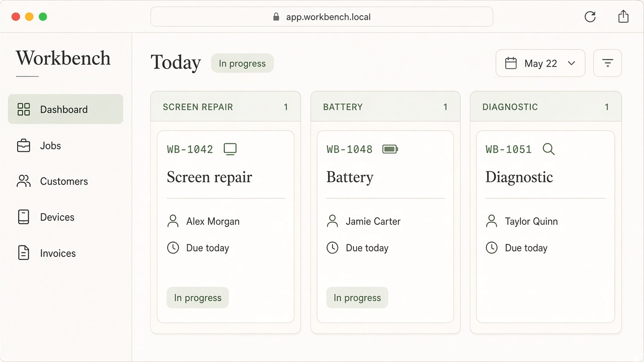Click the battery icon on WB-1048
The image size is (644, 362).
[390, 149]
